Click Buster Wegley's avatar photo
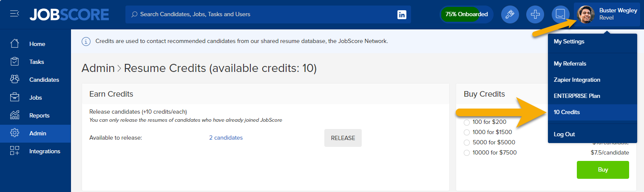The image size is (644, 192). point(586,14)
